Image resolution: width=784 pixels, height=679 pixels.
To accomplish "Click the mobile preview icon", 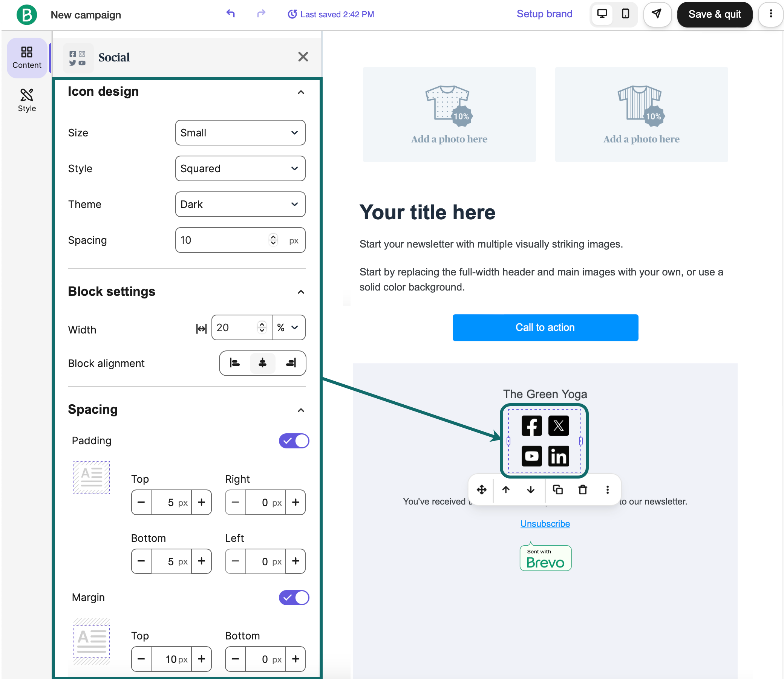I will pyautogui.click(x=625, y=15).
